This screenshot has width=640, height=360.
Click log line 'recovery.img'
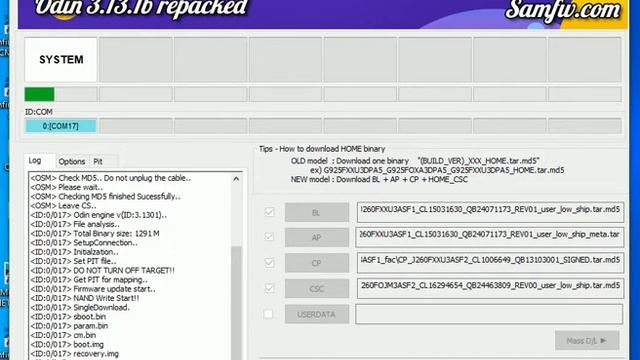[x=75, y=353]
